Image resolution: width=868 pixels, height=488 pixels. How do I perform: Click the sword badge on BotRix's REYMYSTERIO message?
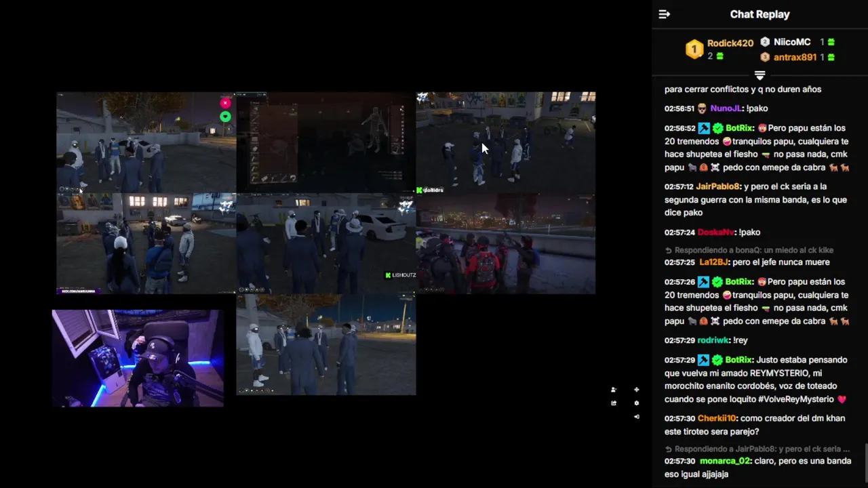coord(704,360)
